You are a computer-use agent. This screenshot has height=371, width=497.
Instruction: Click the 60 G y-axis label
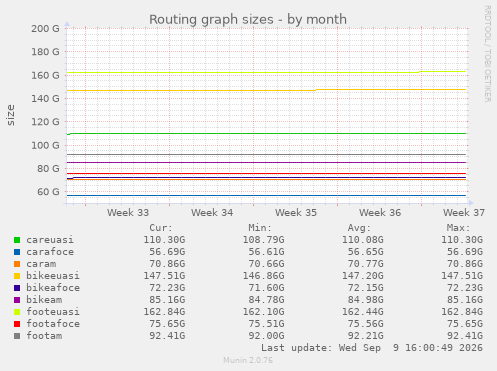(x=48, y=192)
